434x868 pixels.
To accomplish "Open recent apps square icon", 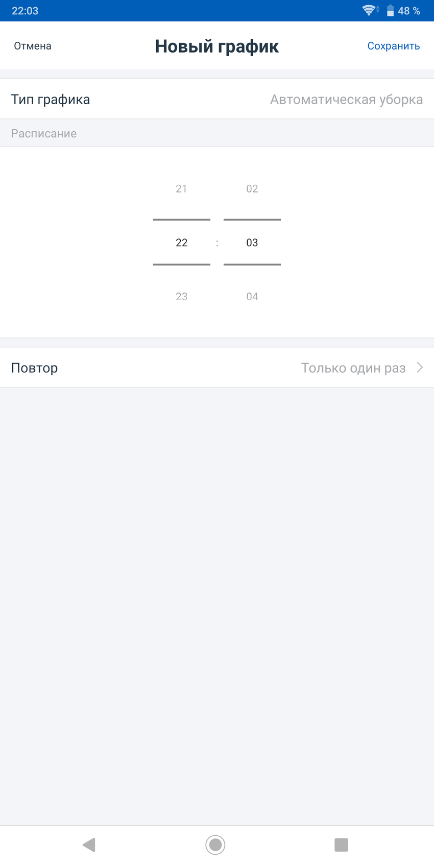I will 341,845.
